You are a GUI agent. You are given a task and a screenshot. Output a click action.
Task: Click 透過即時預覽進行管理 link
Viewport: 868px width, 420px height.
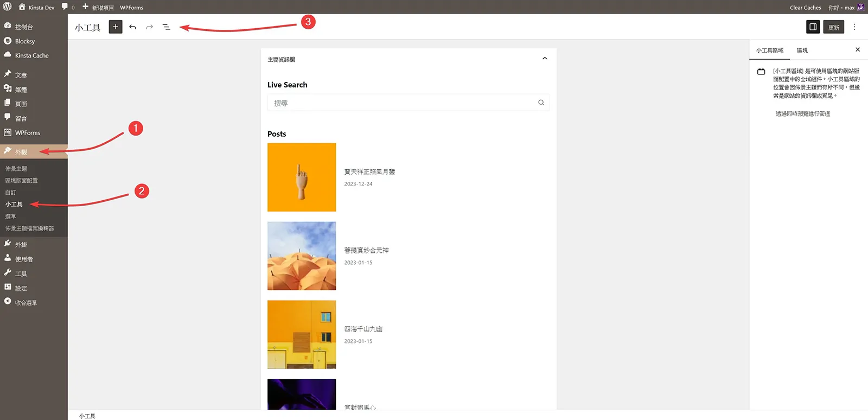pos(803,114)
